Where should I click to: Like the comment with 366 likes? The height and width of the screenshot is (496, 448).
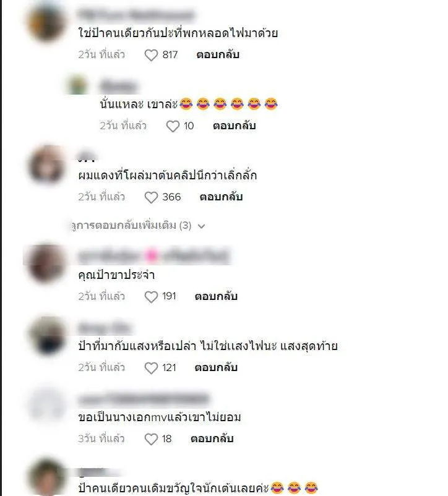[x=151, y=197]
